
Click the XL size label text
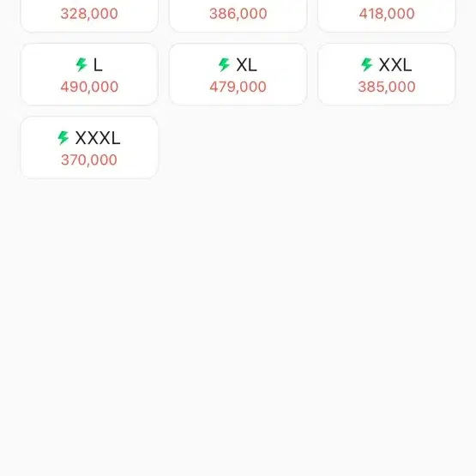(246, 65)
